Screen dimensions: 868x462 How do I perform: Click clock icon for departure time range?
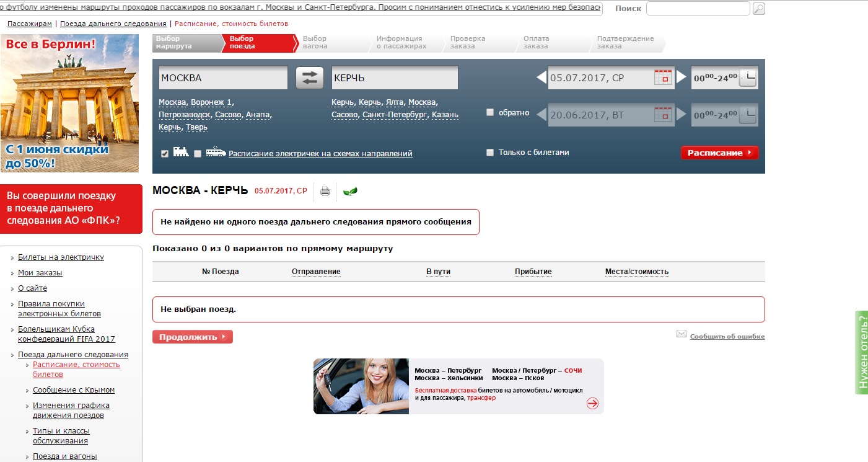[x=748, y=78]
